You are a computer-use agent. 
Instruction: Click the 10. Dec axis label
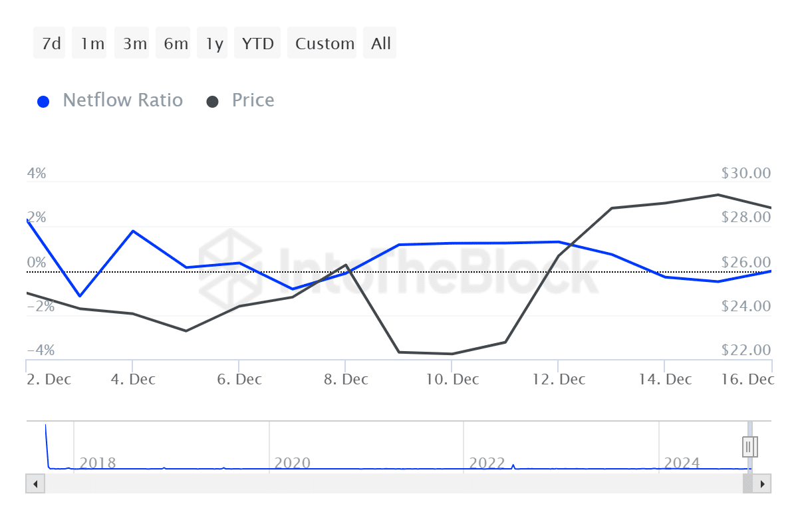click(x=452, y=380)
